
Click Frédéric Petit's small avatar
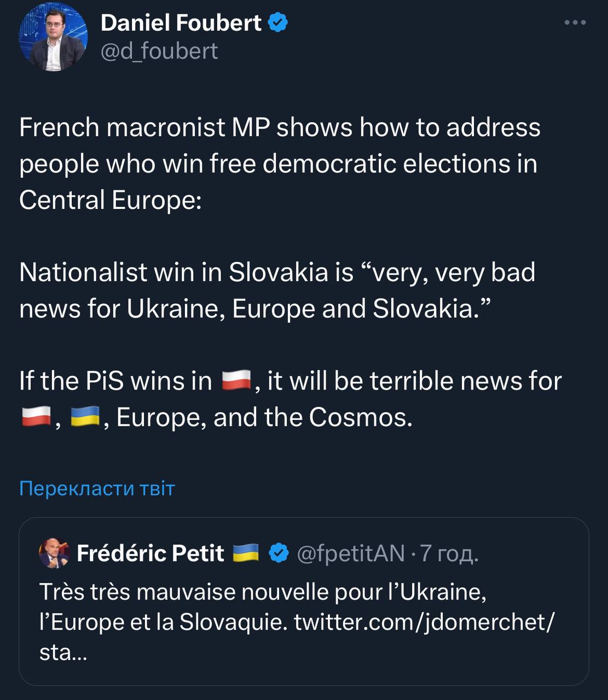pyautogui.click(x=54, y=553)
